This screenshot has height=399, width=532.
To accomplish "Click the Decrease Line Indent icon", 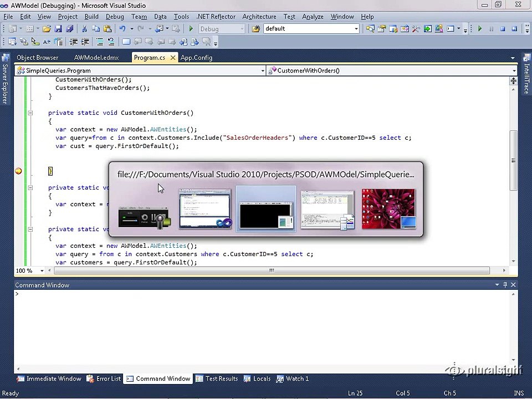I will click(73, 42).
